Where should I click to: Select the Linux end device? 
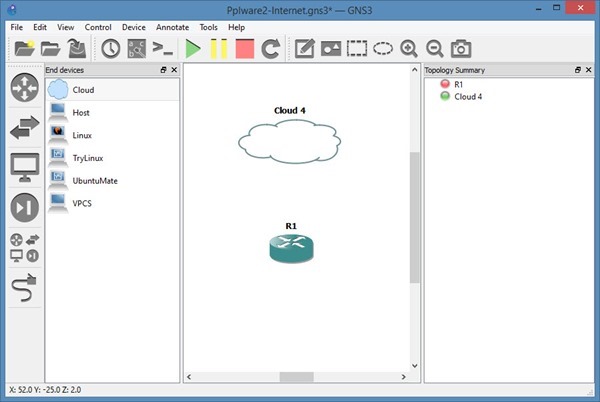point(112,135)
